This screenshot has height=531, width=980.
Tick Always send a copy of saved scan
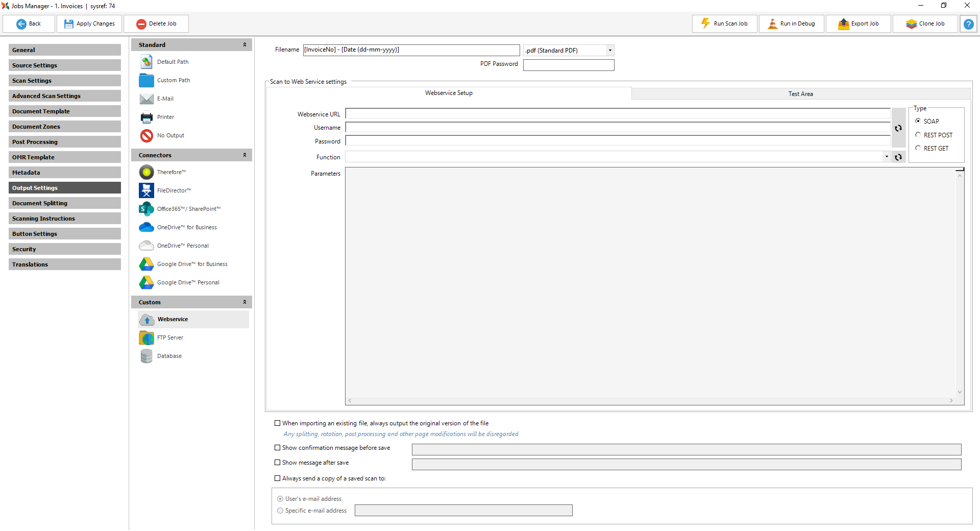pos(278,478)
